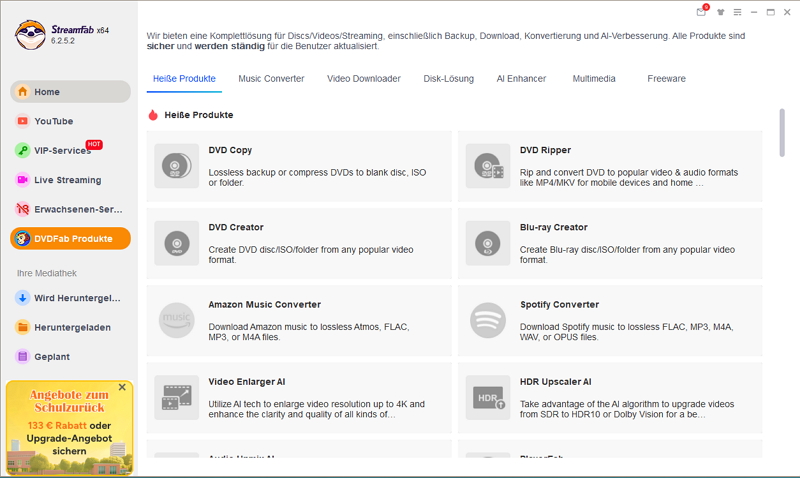Image resolution: width=800 pixels, height=478 pixels.
Task: Click the DVD Ripper icon
Action: click(x=488, y=166)
